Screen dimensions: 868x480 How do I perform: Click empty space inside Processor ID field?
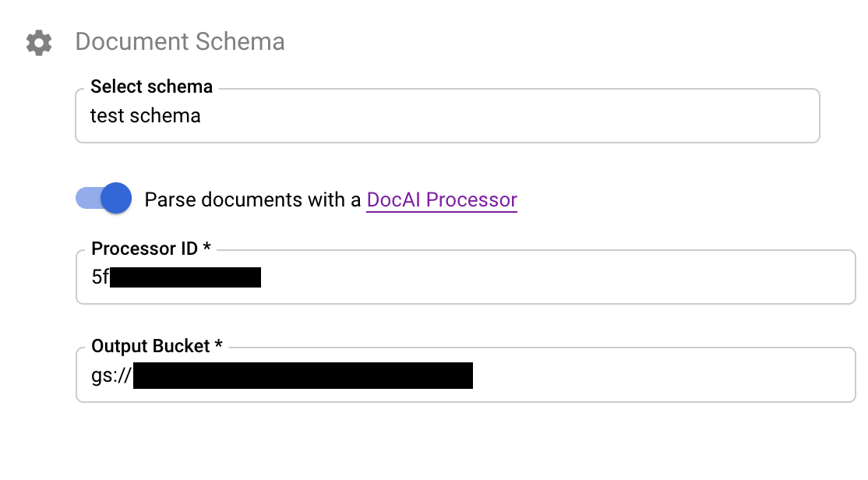coord(553,277)
